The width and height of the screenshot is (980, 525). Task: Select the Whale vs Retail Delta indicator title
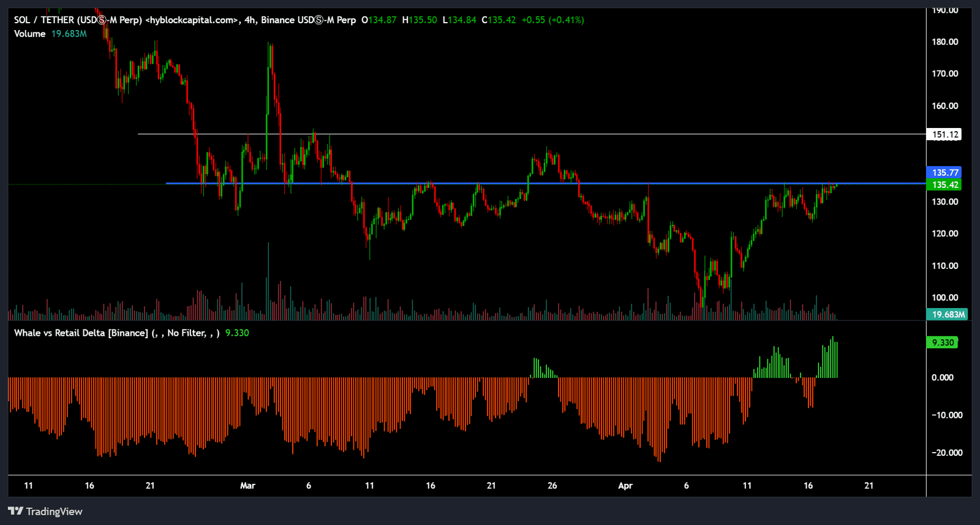[x=81, y=333]
